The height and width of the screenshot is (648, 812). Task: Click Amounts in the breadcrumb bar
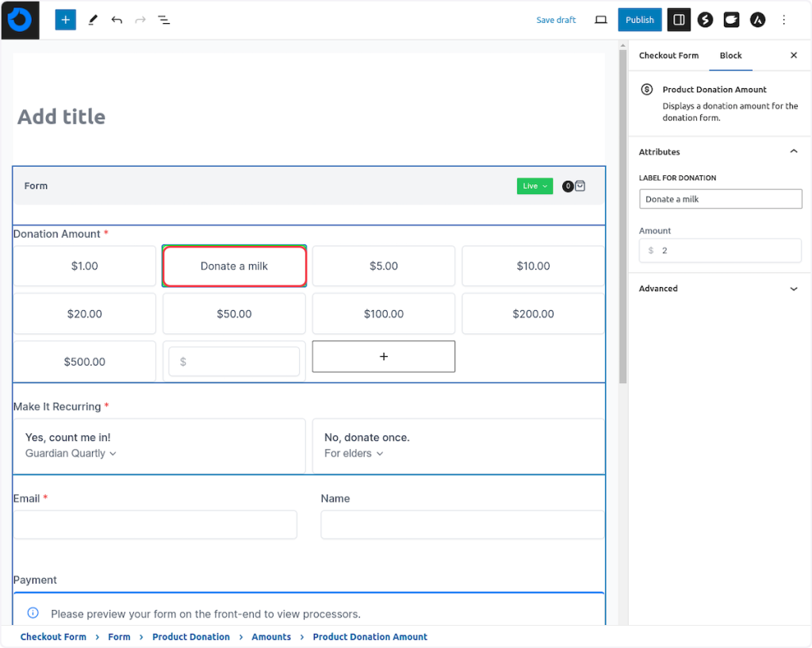tap(271, 637)
